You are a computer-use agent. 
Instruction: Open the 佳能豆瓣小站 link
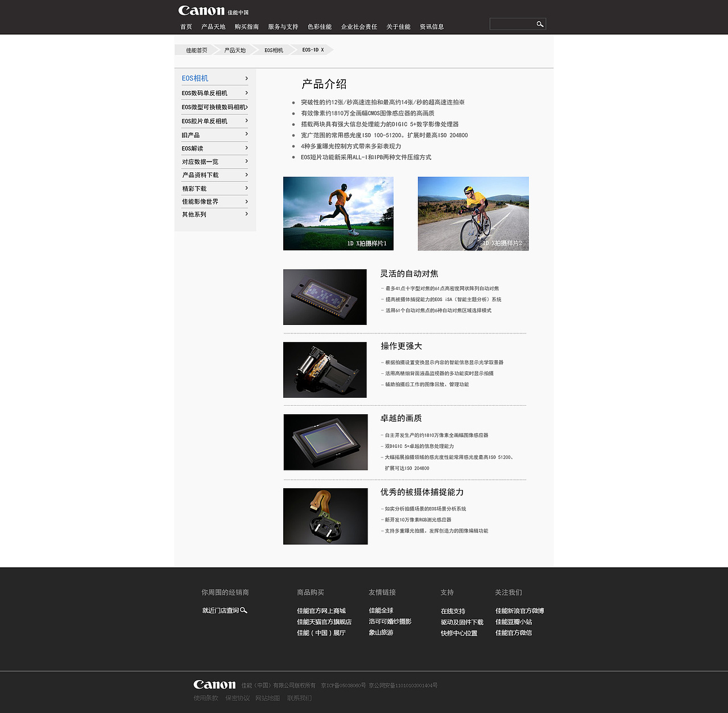(514, 622)
